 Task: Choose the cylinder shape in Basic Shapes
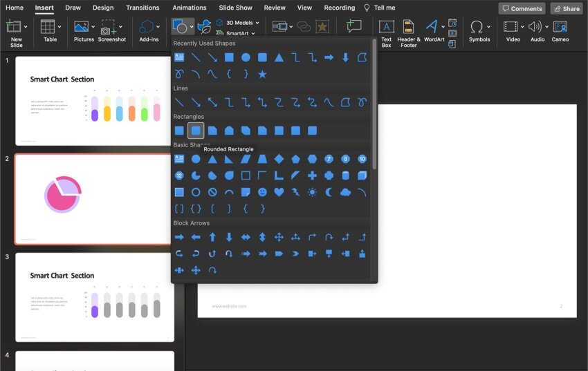coord(345,175)
